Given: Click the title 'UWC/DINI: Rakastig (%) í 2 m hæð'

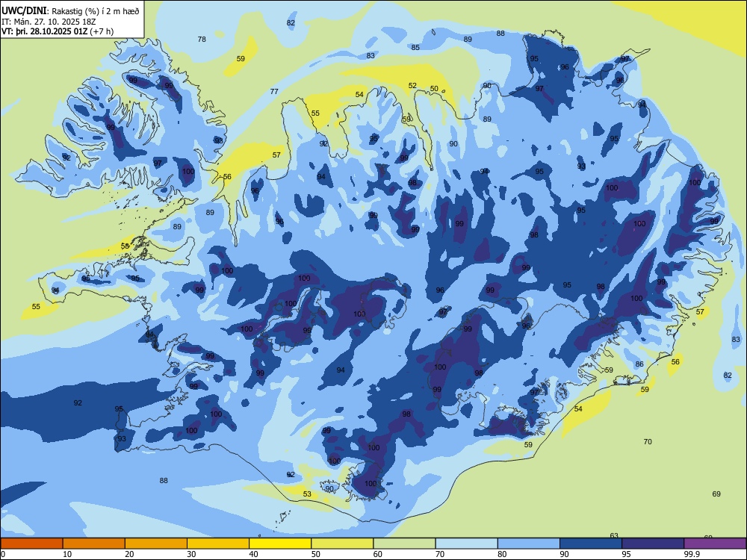Looking at the screenshot, I should point(70,11).
